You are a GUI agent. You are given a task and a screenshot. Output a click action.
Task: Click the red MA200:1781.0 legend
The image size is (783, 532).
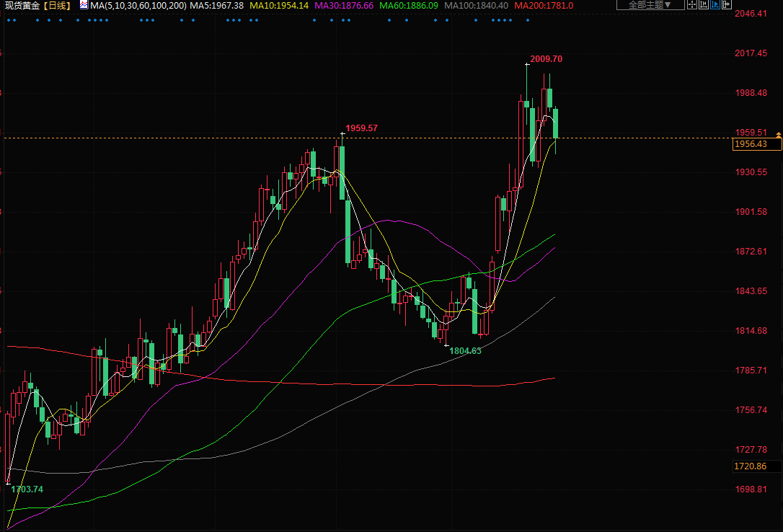click(x=544, y=5)
